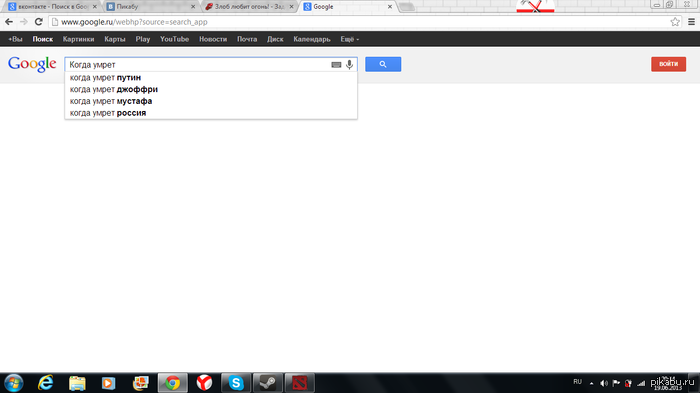Open Play in Google bar

(x=143, y=39)
